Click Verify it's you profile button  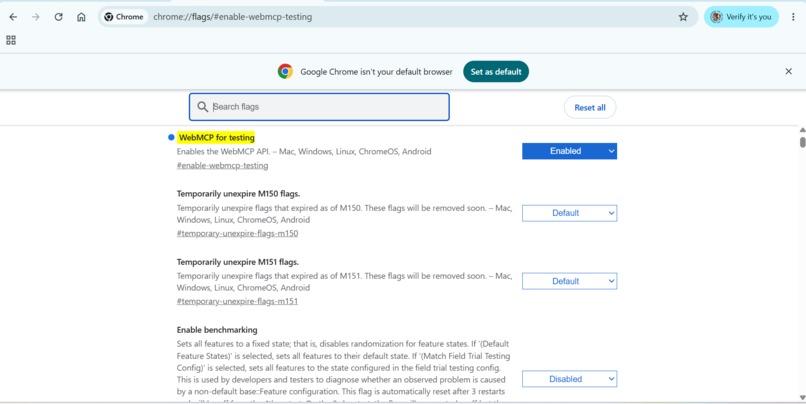pos(741,17)
